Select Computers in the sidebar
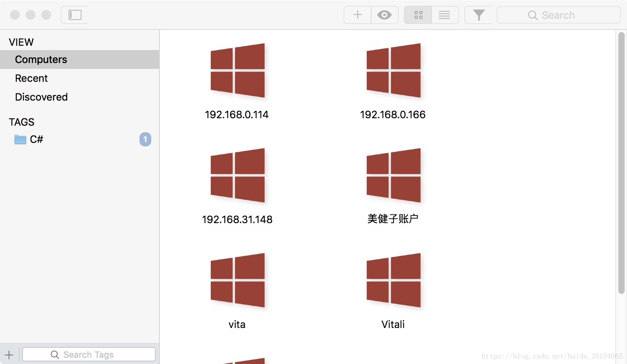The image size is (627, 364). tap(80, 59)
